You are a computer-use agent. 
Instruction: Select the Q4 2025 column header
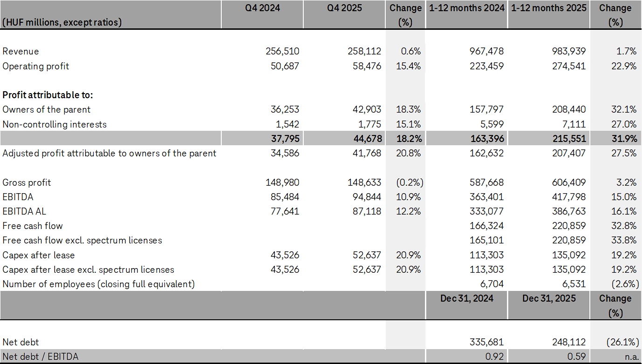(344, 8)
